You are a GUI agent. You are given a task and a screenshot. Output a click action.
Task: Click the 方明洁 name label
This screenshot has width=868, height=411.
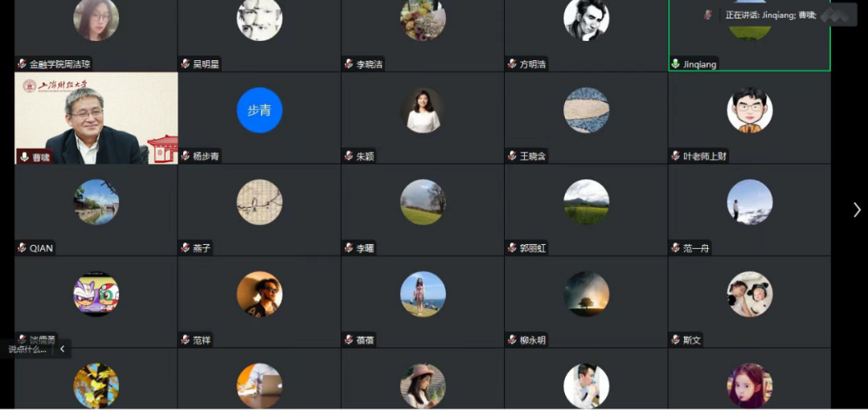tap(533, 64)
